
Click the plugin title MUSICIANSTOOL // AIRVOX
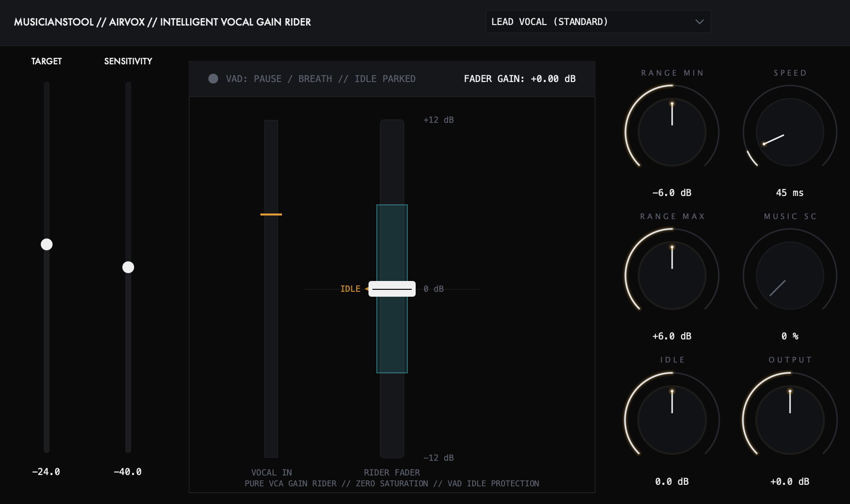click(162, 22)
